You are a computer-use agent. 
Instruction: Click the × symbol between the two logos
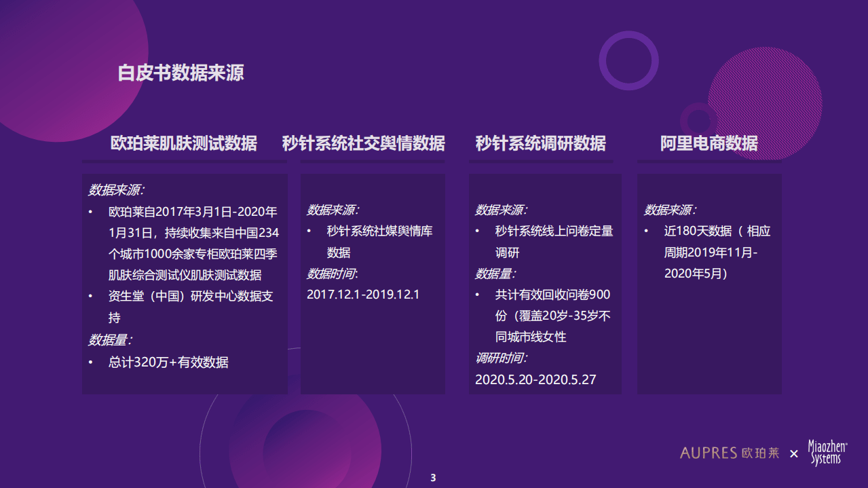tap(793, 454)
